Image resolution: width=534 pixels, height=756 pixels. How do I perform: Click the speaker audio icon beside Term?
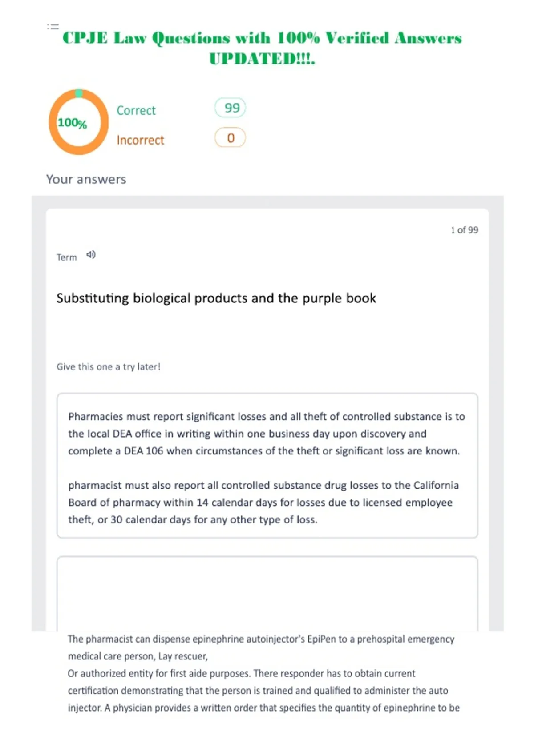(91, 255)
